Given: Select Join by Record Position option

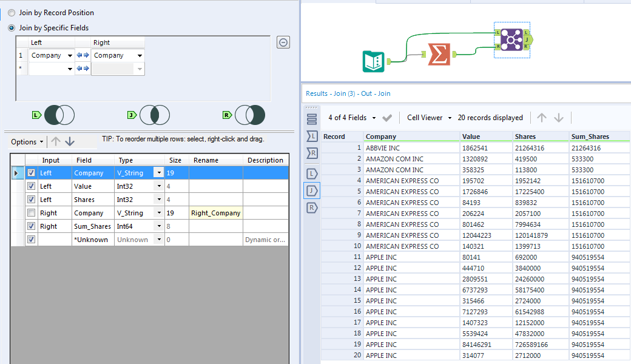Looking at the screenshot, I should [x=12, y=13].
